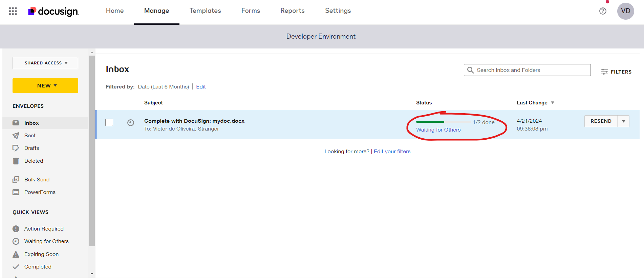644x278 pixels.
Task: Click the PowerForms icon
Action: coord(16,192)
